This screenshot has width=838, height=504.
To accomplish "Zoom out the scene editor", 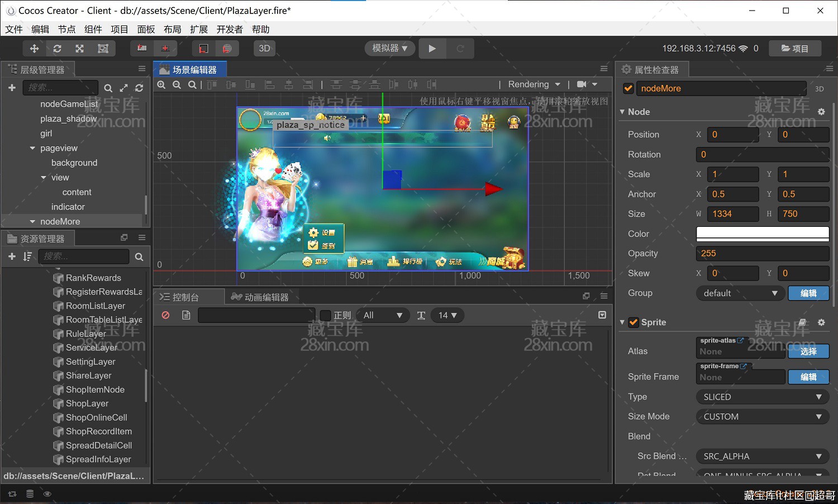I will [x=177, y=84].
